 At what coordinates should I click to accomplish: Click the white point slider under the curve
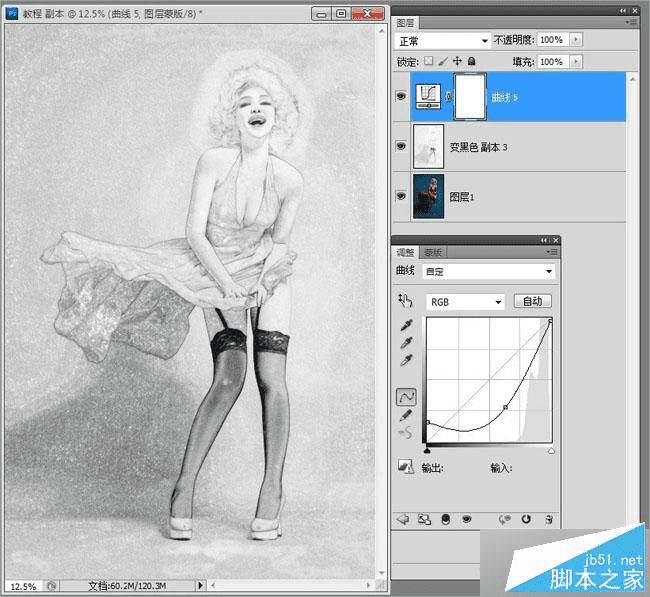551,451
